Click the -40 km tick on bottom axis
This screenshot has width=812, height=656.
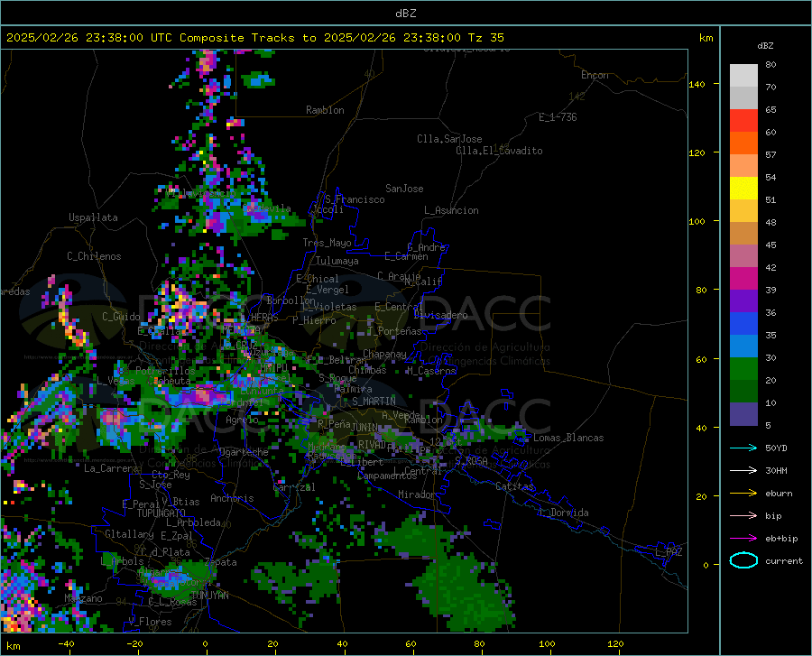click(66, 643)
